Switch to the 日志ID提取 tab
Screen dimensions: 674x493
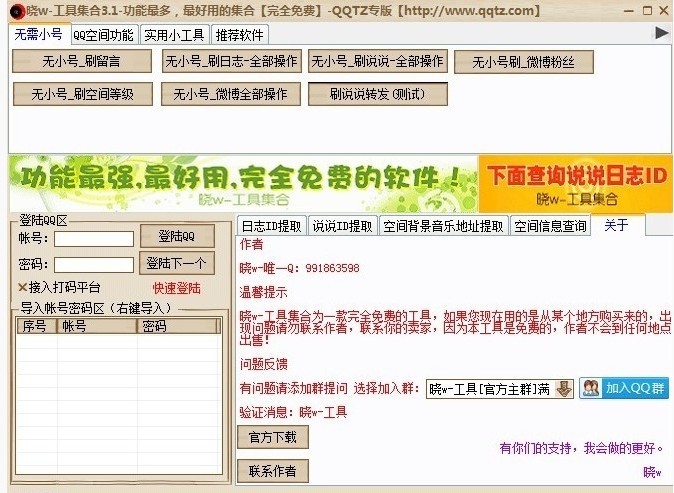[x=271, y=226]
